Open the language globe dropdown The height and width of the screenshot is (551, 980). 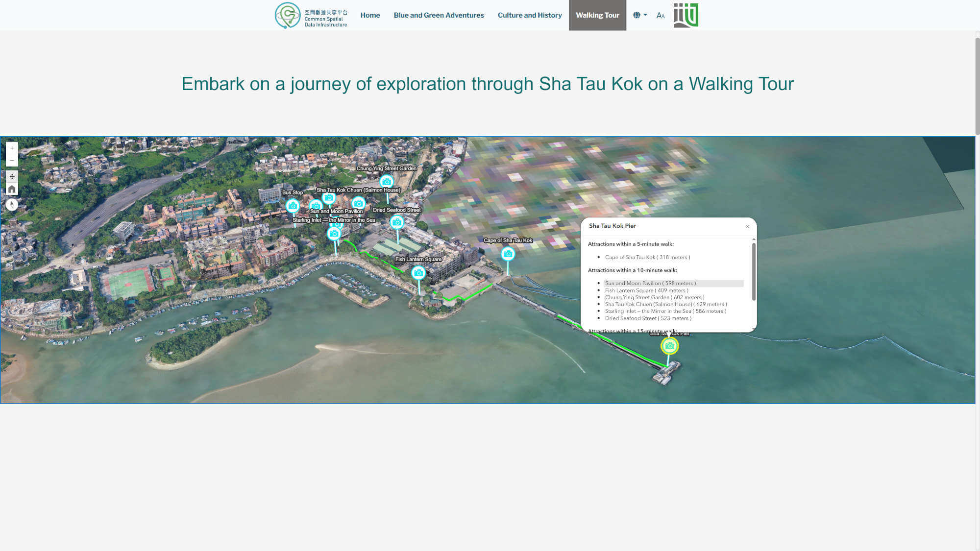pos(639,15)
